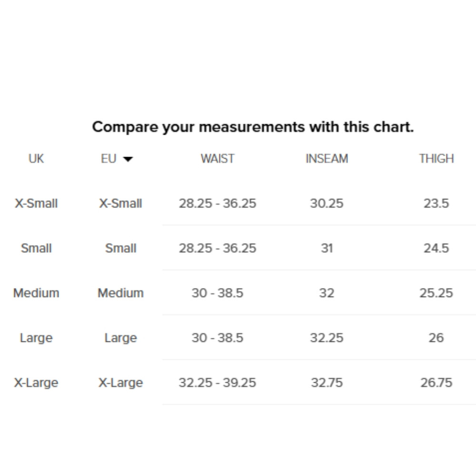
Task: Click X-Large waist value 32.25 - 39.25
Action: click(x=218, y=383)
